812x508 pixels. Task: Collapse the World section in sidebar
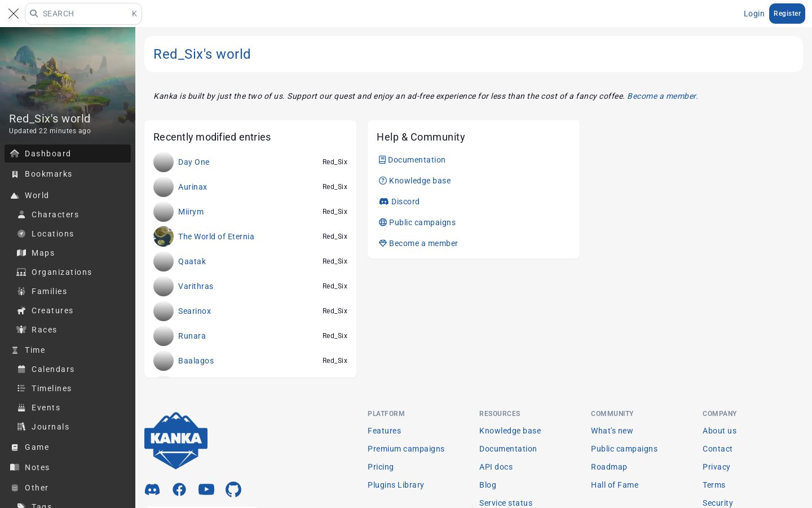[68, 195]
